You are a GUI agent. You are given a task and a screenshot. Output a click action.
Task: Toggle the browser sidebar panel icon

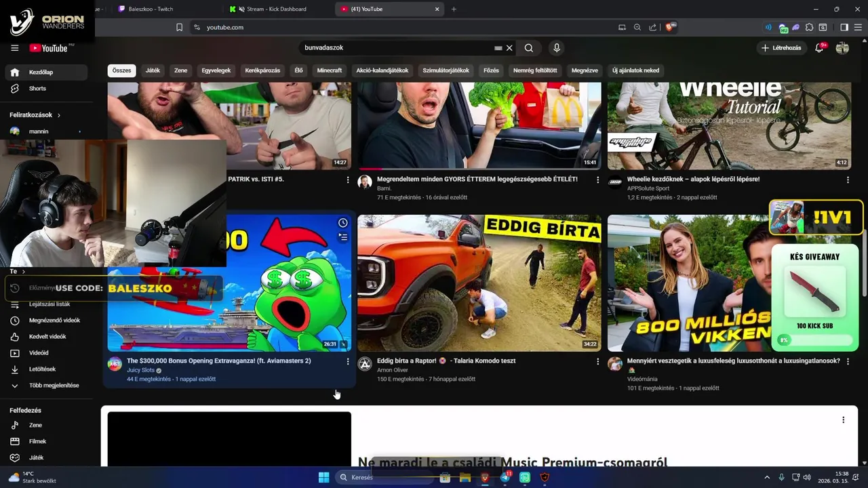844,27
